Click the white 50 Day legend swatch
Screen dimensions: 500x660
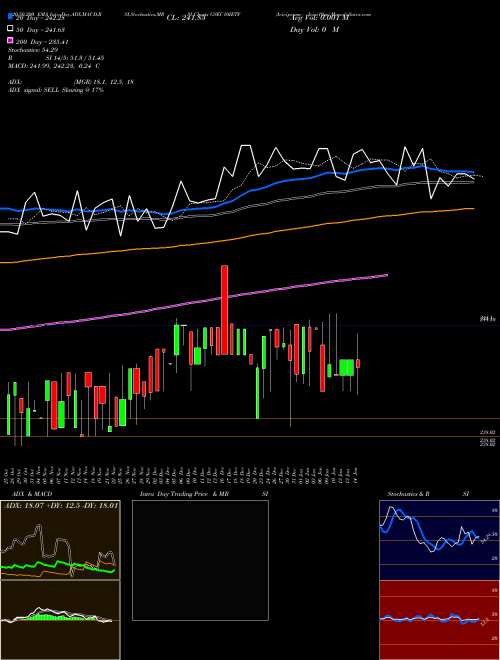pyautogui.click(x=10, y=29)
